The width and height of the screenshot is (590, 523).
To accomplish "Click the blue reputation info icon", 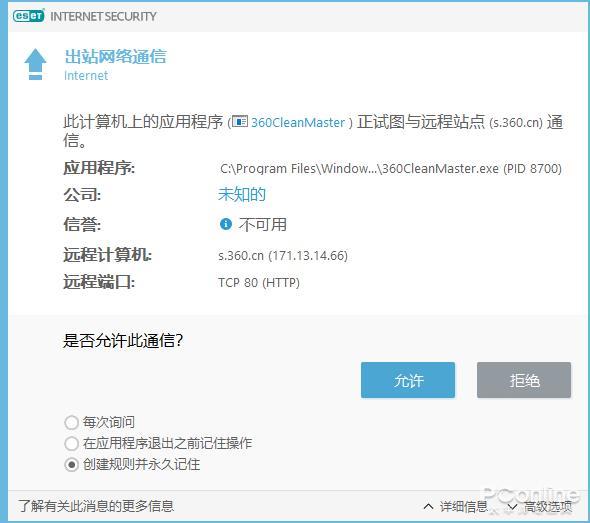I will [x=225, y=224].
